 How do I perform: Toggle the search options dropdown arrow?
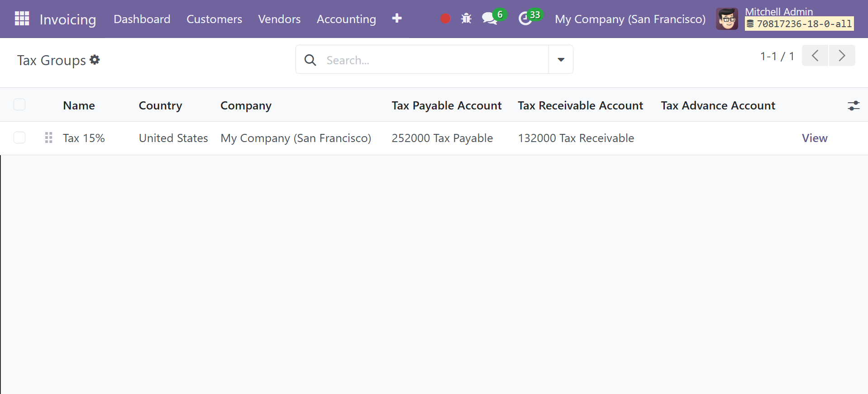pyautogui.click(x=561, y=59)
